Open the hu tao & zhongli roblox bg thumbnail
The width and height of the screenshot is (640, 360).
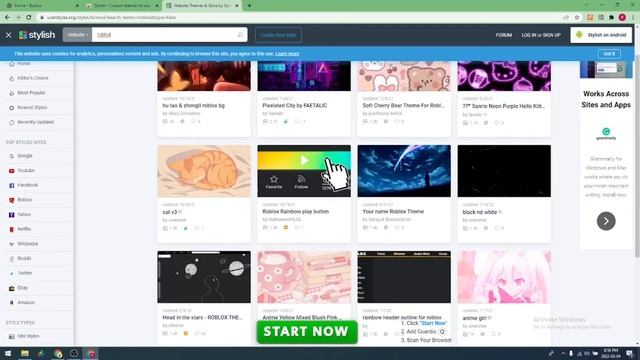click(204, 76)
